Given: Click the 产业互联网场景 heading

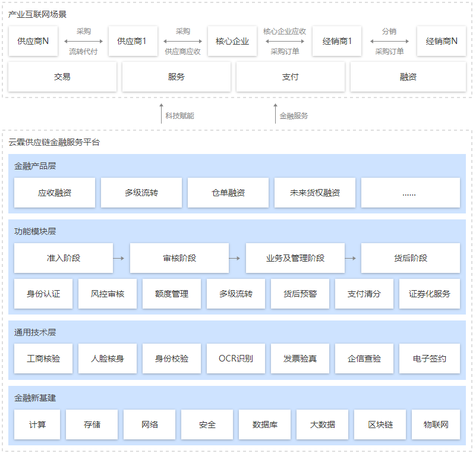Looking at the screenshot, I should (37, 15).
